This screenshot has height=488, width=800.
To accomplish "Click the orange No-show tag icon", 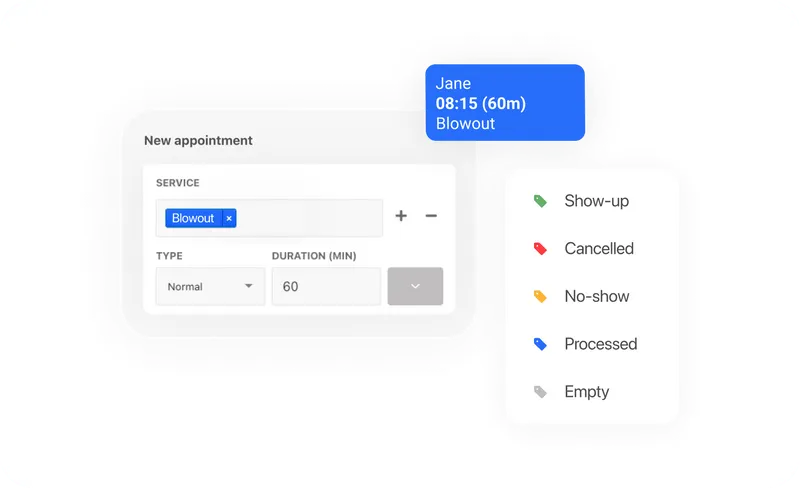I will pos(540,297).
